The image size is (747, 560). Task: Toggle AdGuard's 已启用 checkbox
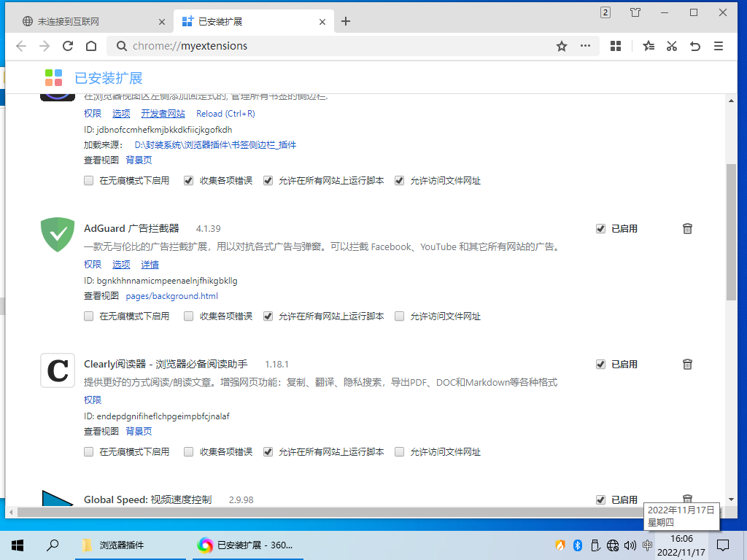tap(601, 229)
